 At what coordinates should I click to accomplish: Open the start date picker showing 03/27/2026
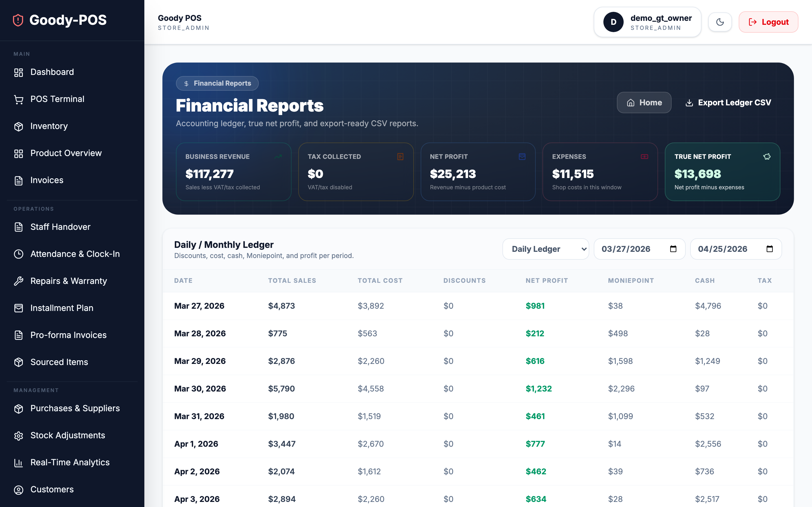(x=639, y=249)
